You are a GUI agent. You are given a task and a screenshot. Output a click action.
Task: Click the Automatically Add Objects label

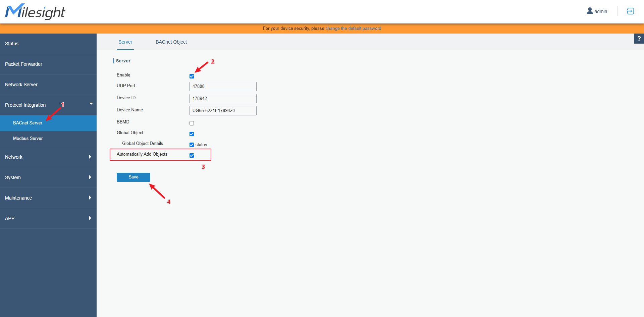(142, 154)
